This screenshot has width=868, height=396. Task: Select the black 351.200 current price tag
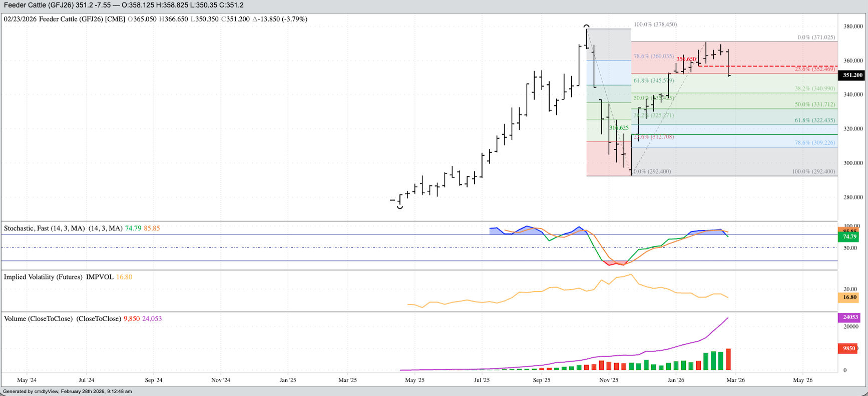click(x=852, y=75)
